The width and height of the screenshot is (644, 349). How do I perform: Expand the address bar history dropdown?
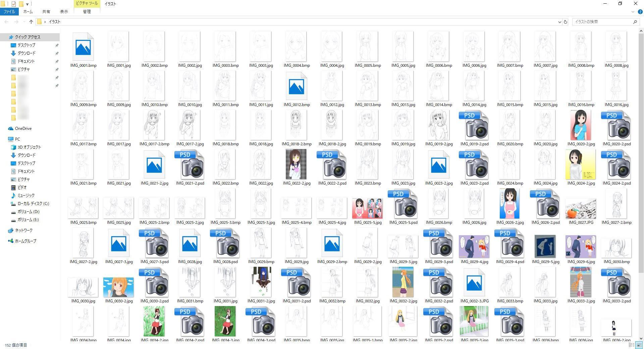pos(559,22)
